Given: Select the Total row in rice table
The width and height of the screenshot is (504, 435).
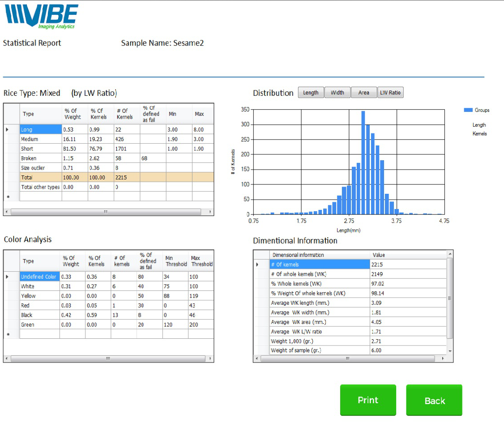Looking at the screenshot, I should [41, 177].
